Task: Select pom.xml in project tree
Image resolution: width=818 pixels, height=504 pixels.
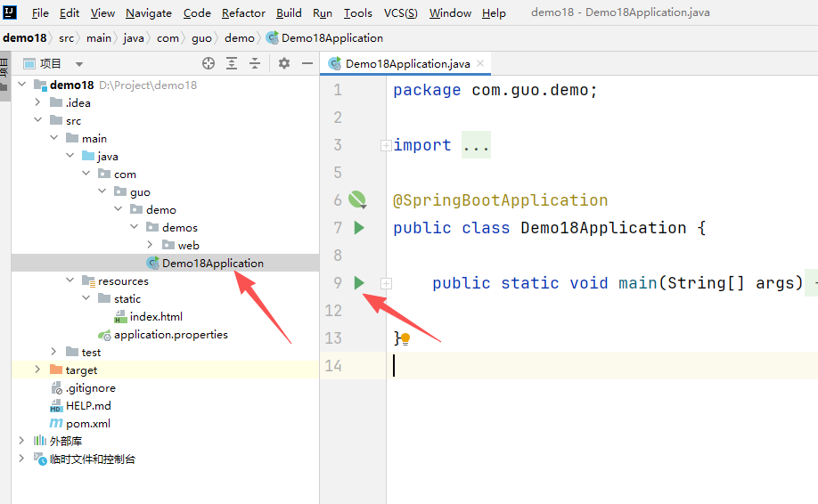Action: point(87,424)
